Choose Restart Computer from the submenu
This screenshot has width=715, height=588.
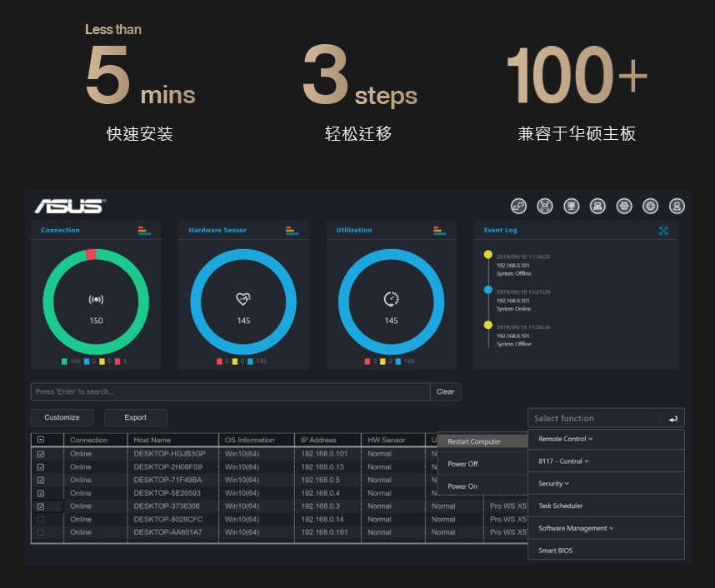tap(474, 441)
